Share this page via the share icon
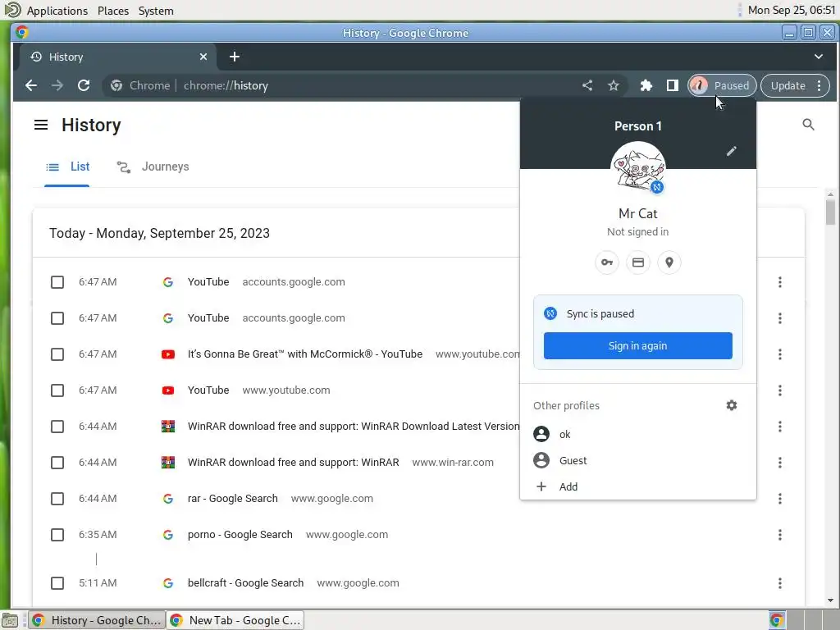The image size is (840, 630). [x=587, y=85]
